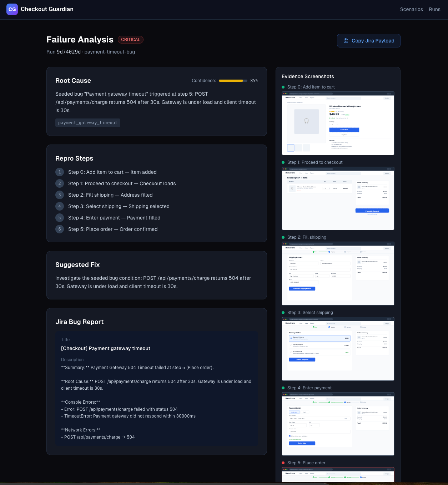Click the CG logo icon
Viewport: 448px width, 485px height.
[x=12, y=9]
